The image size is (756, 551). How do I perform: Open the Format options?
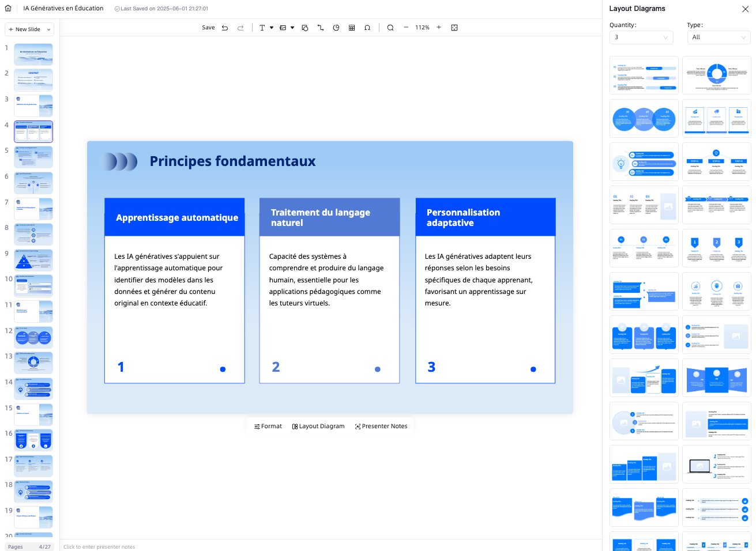268,427
